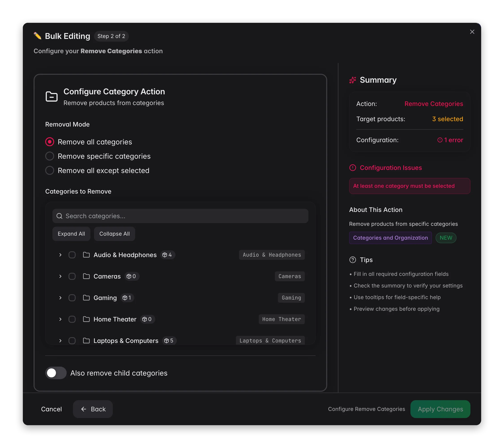Image resolution: width=504 pixels, height=448 pixels.
Task: Check the Cameras category box
Action: (72, 276)
